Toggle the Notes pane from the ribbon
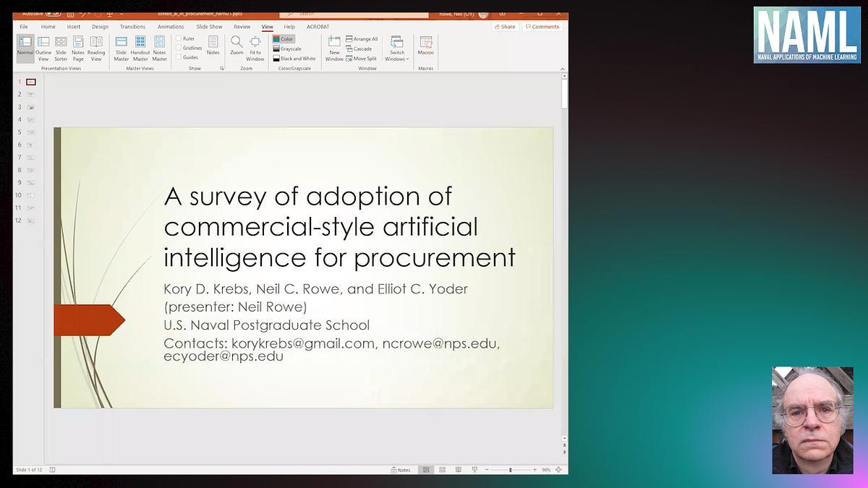 [x=213, y=46]
